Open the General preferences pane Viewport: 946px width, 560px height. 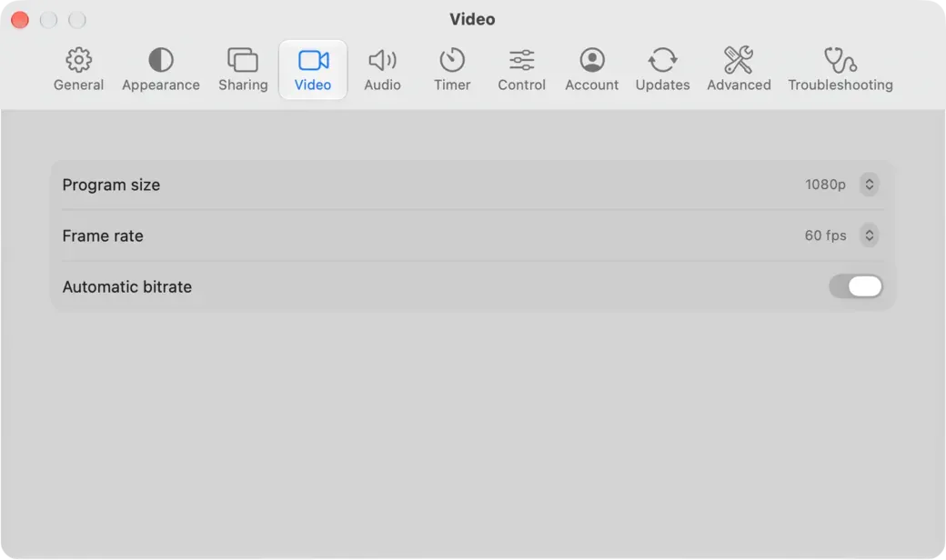[78, 70]
